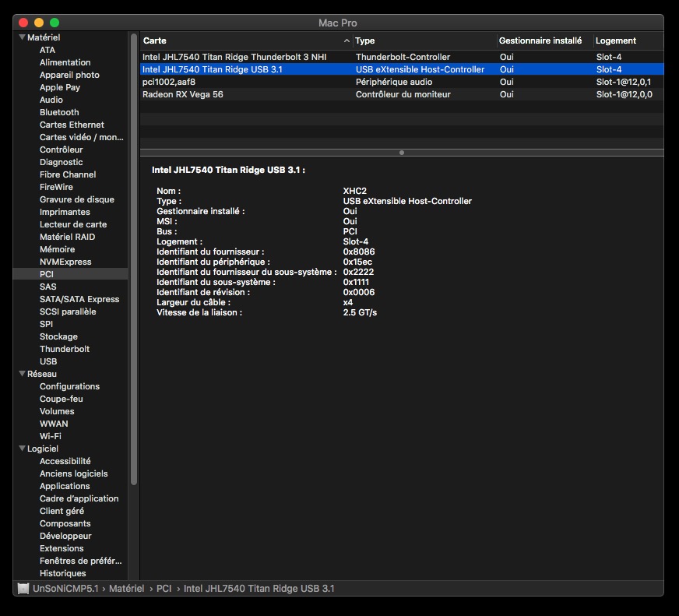Open the USB hardware section
Viewport: 679px width, 616px height.
(48, 361)
